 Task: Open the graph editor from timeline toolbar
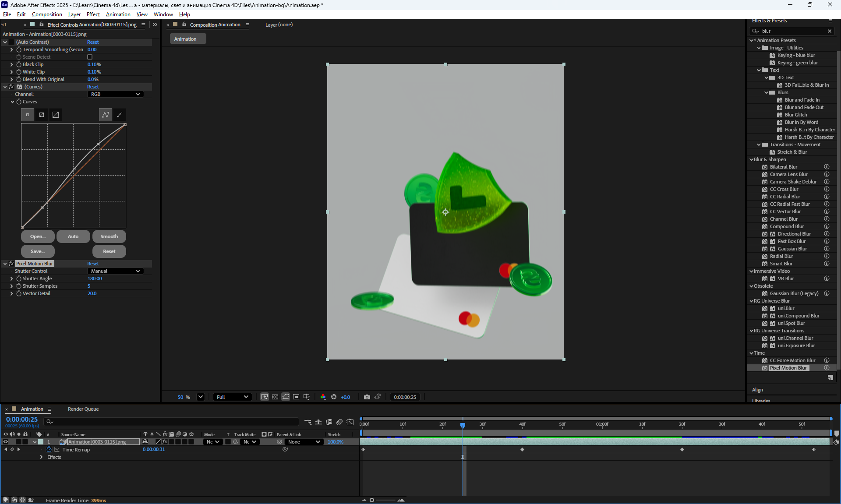click(350, 422)
